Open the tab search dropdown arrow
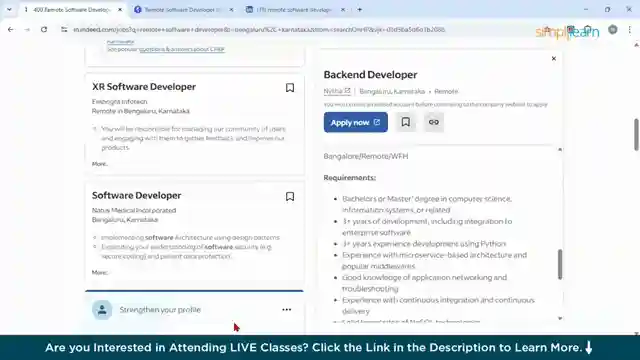This screenshot has height=360, width=640. coord(9,9)
